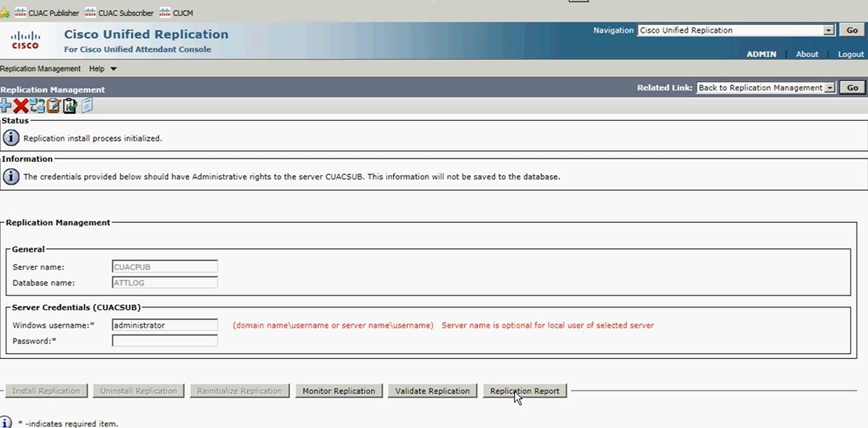This screenshot has height=428, width=868.
Task: Click the Monitor Replication button
Action: click(338, 390)
